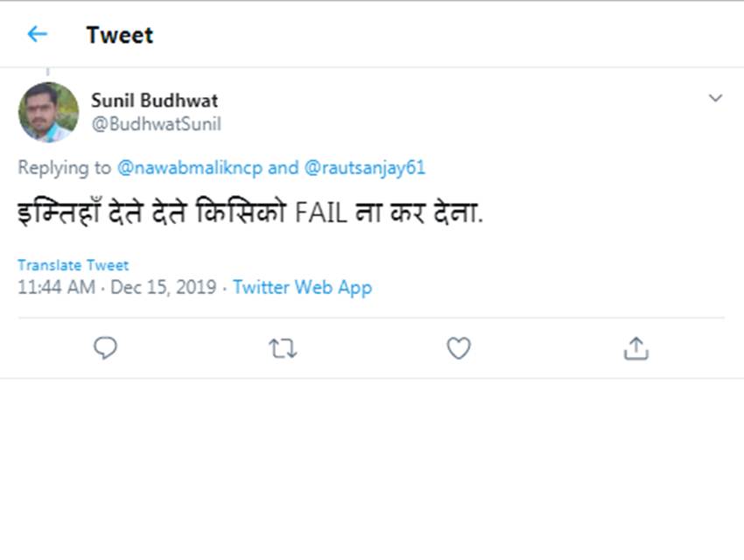Expand the tweet options chevron menu
The height and width of the screenshot is (560, 744).
715,98
